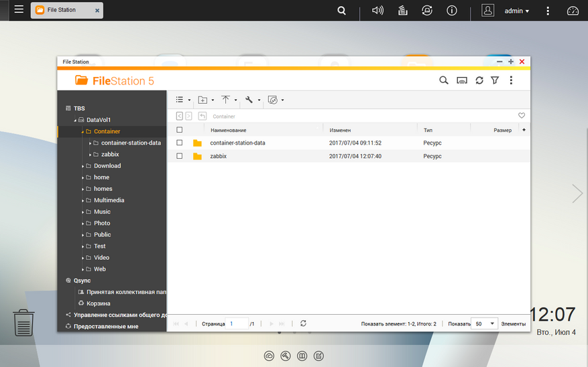588x367 pixels.
Task: Add the Container folder to favorites using the heart icon
Action: (521, 116)
